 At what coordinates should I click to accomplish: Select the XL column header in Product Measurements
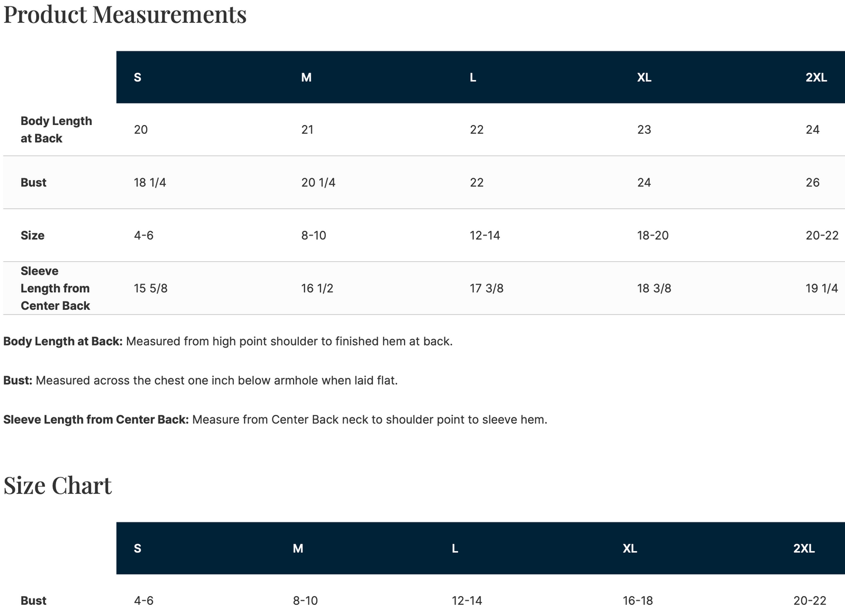point(644,78)
